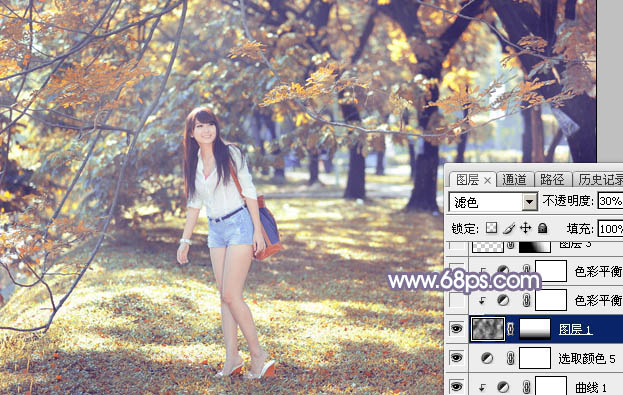
Task: Click the 填充 fill value field
Action: [x=610, y=229]
